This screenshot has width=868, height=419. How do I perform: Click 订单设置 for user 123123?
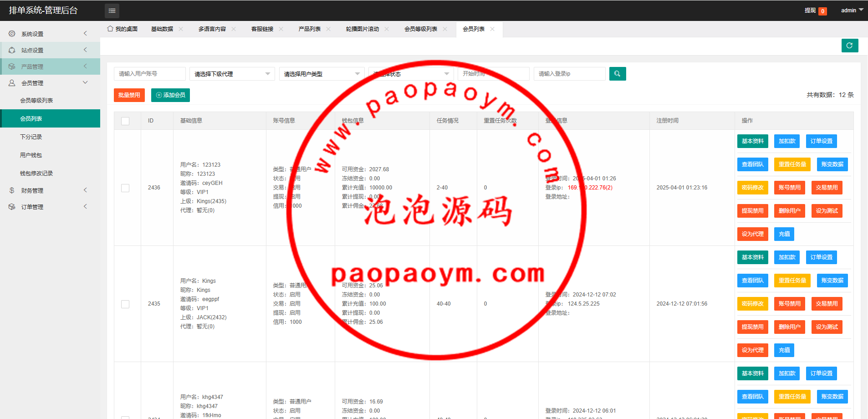click(822, 141)
